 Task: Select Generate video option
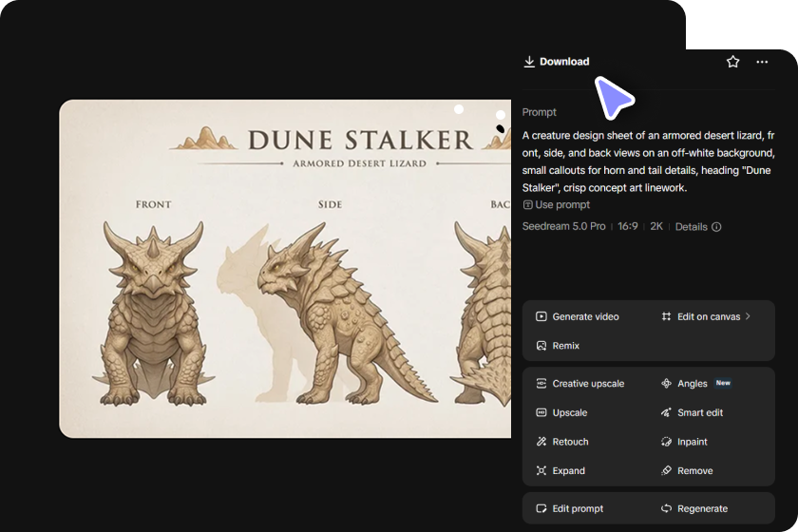tap(578, 316)
